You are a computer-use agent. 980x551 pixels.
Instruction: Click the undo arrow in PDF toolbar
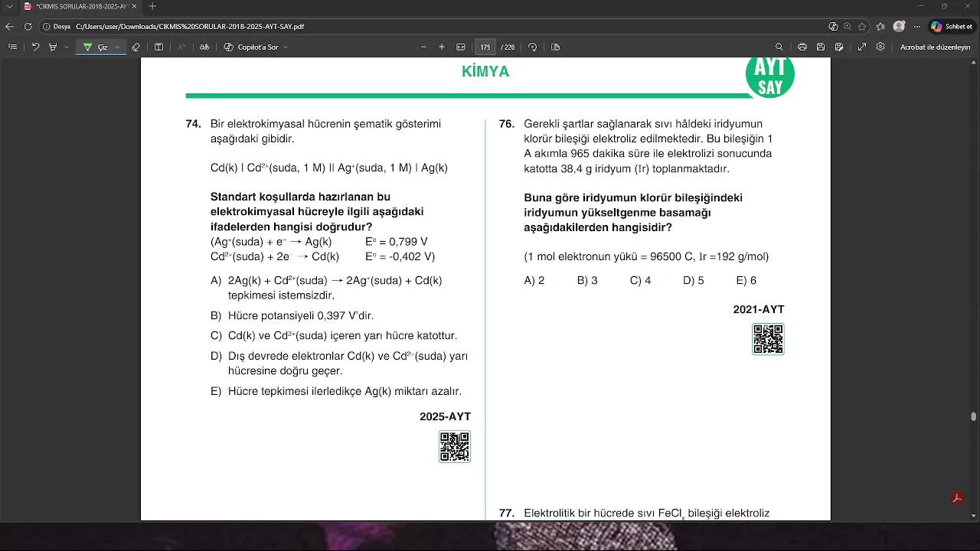35,47
